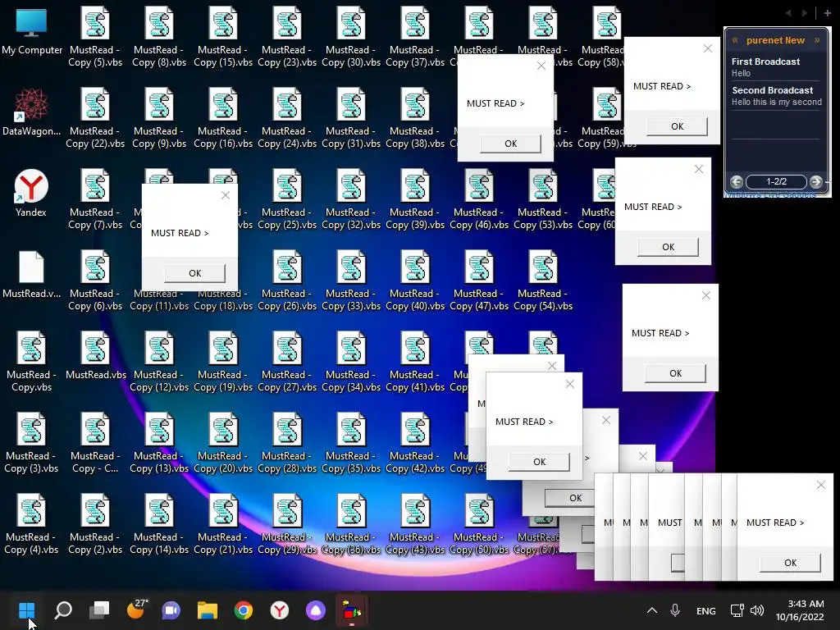Open the My Computer desktop icon
The width and height of the screenshot is (840, 630).
[32, 32]
